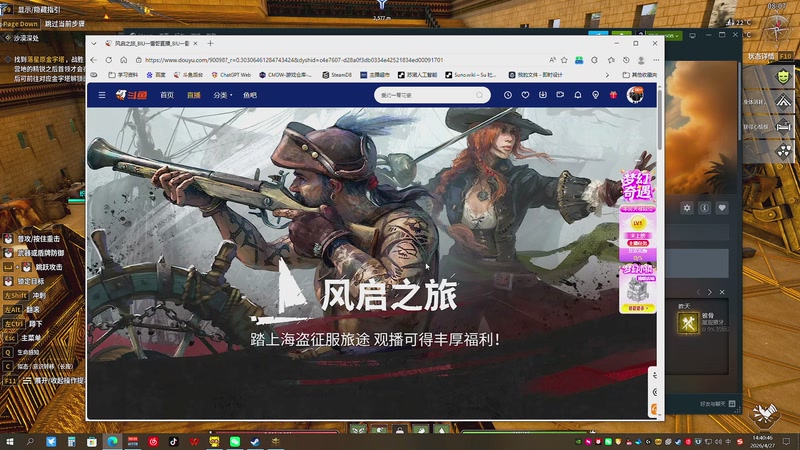Click the search magnifier icon in Douyu

[x=480, y=95]
